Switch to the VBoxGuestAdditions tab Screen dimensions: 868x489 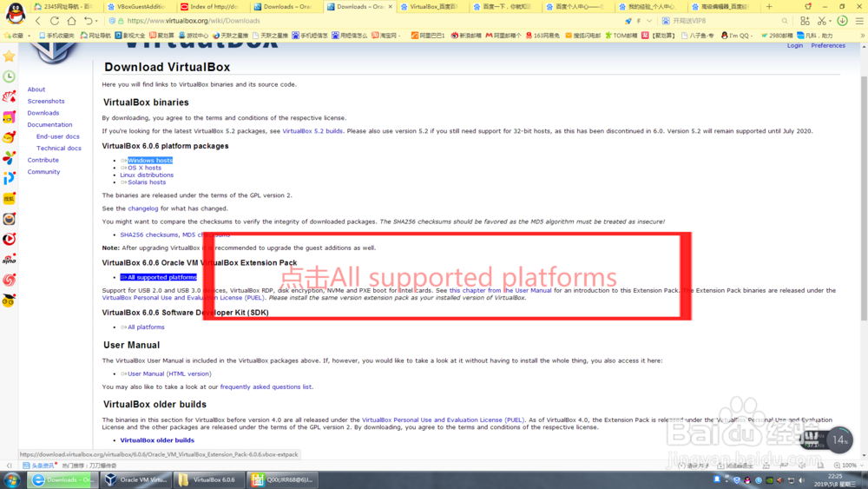coord(140,7)
